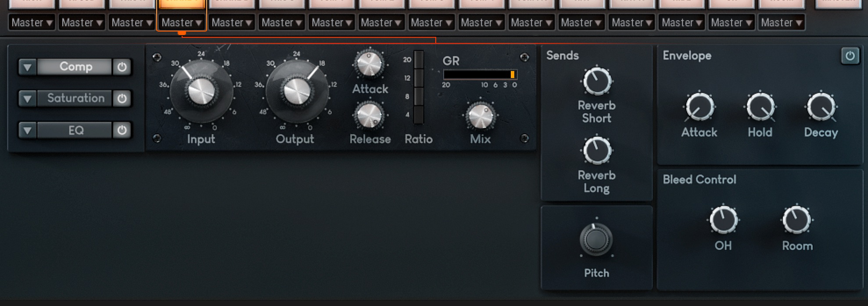Click the Reverb Short send knob
This screenshot has height=306, width=868.
click(596, 82)
